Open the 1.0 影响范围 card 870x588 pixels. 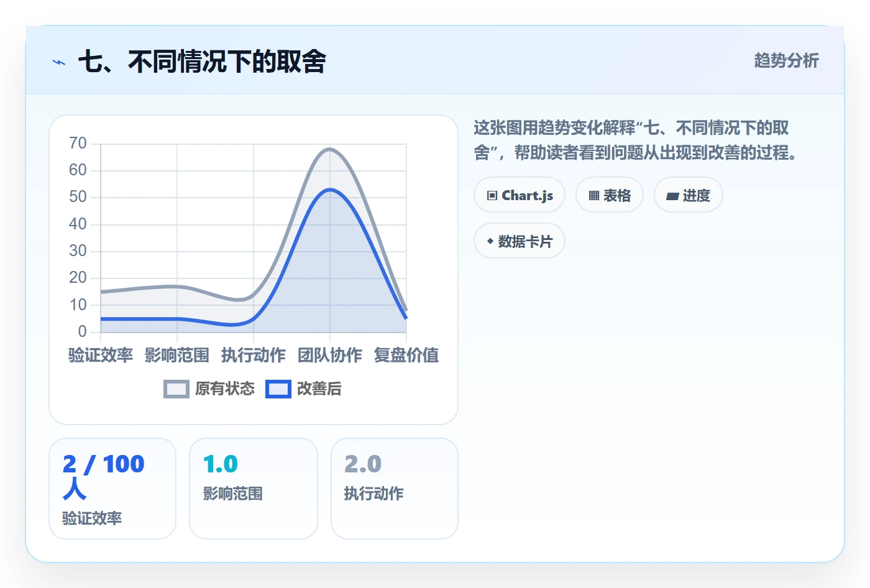coord(254,489)
